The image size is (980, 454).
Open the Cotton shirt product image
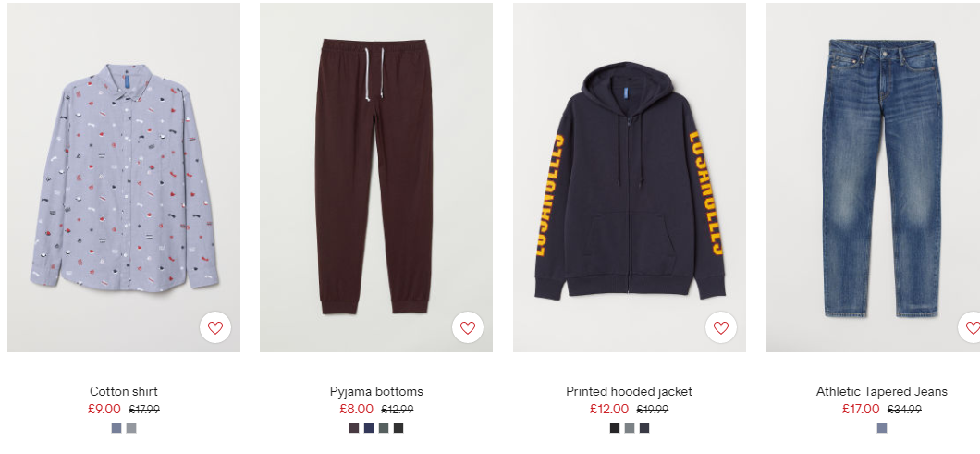click(x=124, y=178)
